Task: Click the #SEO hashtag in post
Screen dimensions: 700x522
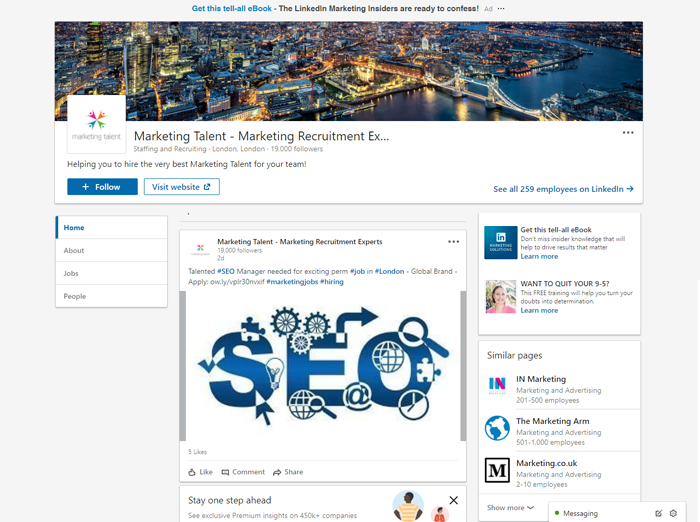Action: [225, 271]
